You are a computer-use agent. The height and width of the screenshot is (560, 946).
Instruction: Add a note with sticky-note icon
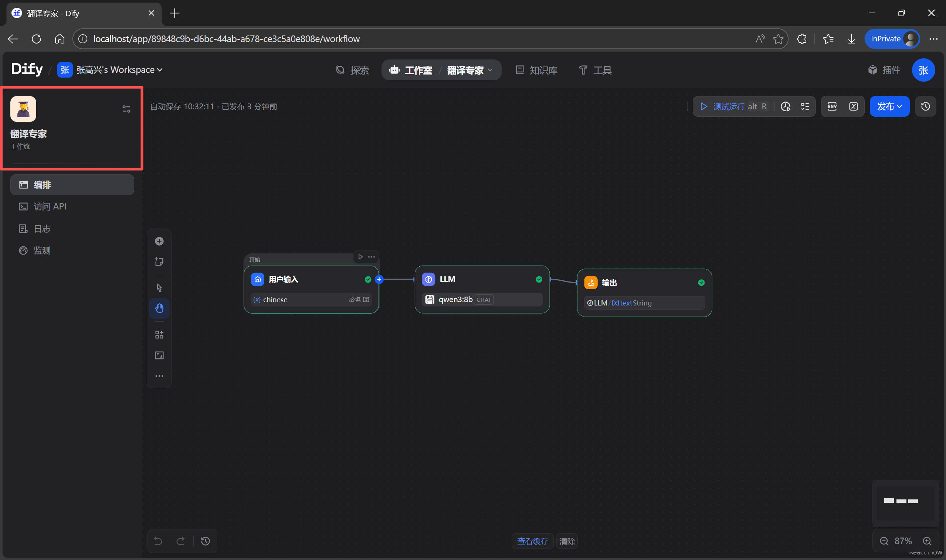(159, 262)
